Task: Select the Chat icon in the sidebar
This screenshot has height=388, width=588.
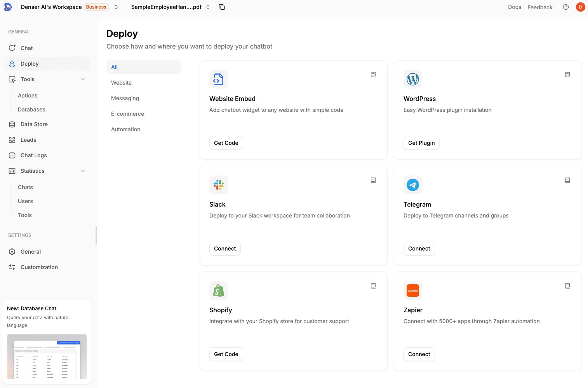Action: [12, 48]
